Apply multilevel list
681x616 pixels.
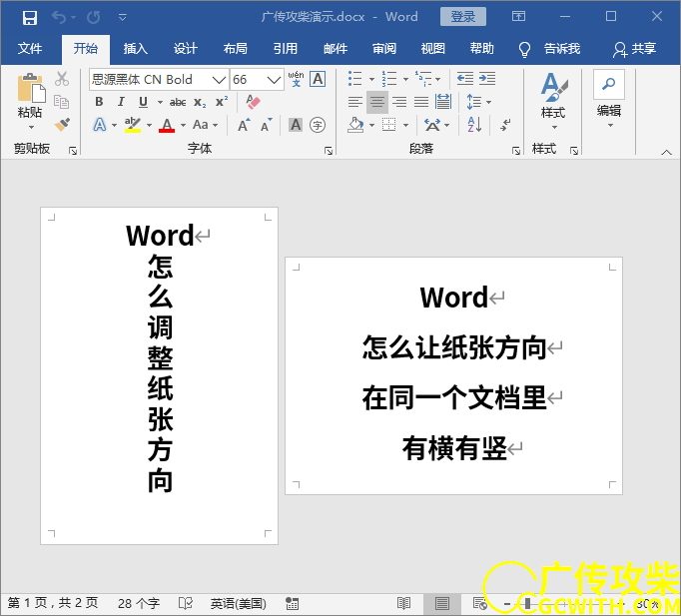[423, 79]
